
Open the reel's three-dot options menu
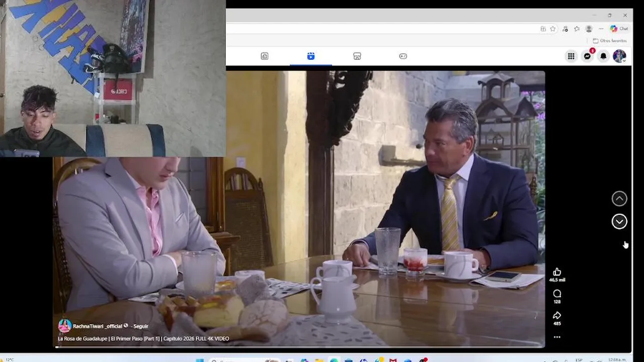pos(557,337)
